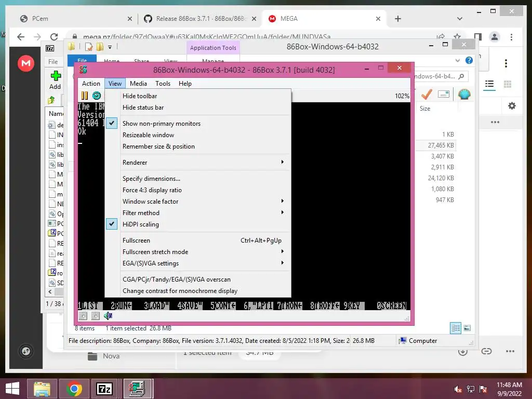This screenshot has width=532, height=399.
Task: Click the MEGA sync circle icon in sidebar
Action: coord(26,351)
